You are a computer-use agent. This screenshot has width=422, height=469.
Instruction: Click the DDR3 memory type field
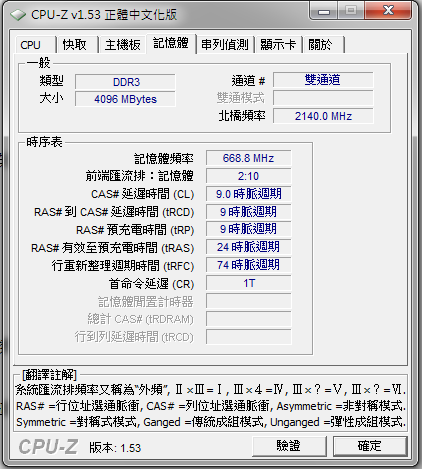125,82
